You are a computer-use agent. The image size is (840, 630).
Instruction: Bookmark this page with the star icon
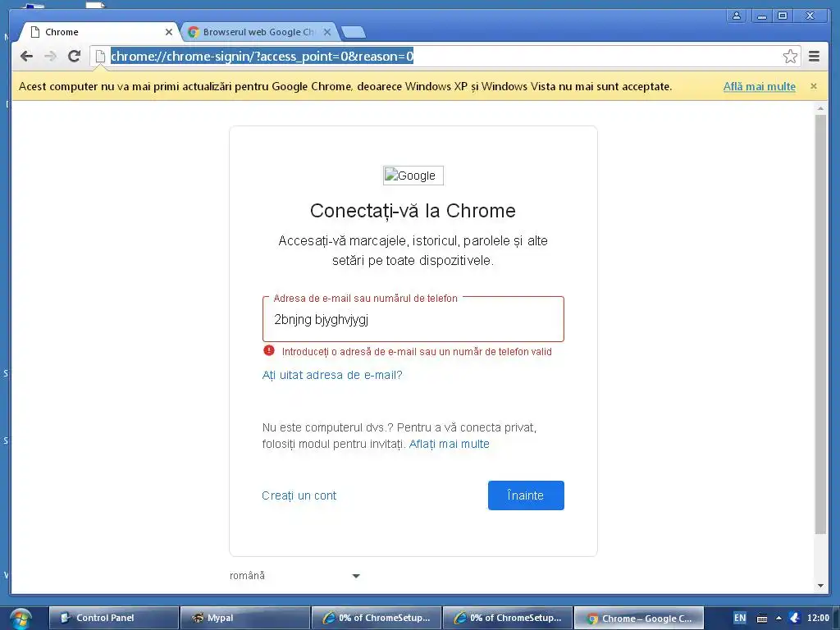(x=790, y=57)
